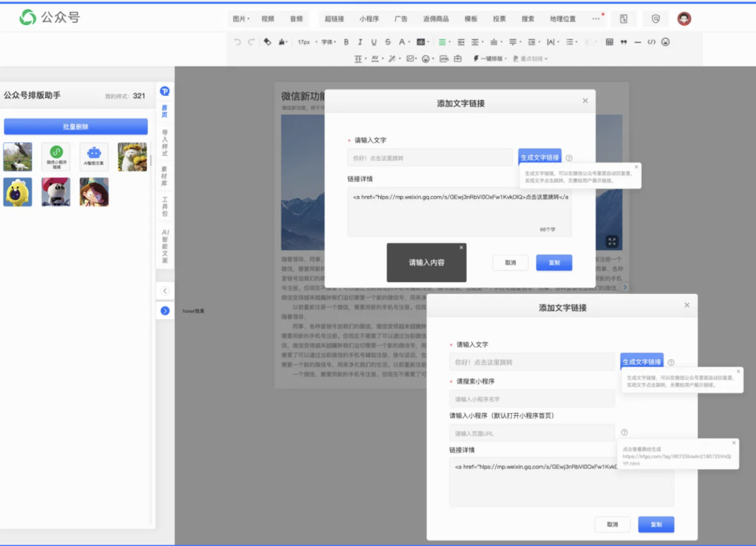This screenshot has width=756, height=546.
Task: Switch to the 导入样式 sidebar tab
Action: [x=165, y=143]
